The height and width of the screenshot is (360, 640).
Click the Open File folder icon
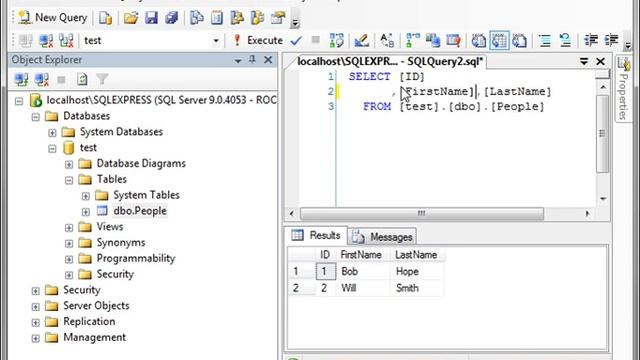[x=131, y=18]
